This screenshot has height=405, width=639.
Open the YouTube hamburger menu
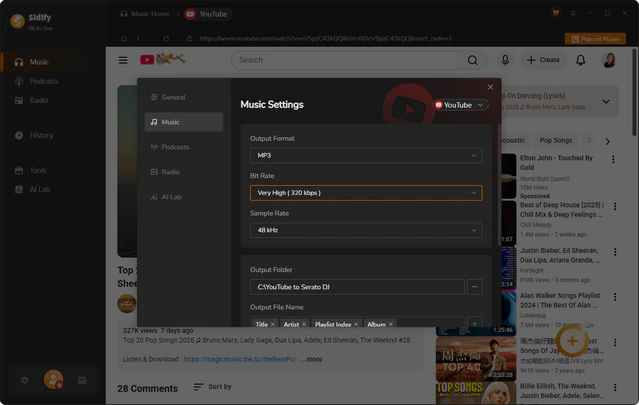click(123, 60)
